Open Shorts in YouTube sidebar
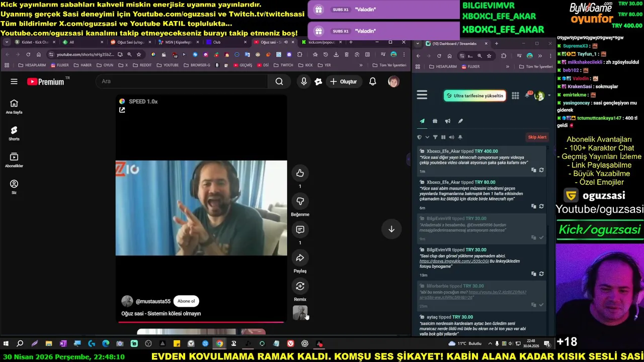Image resolution: width=644 pixels, height=362 pixels. (14, 133)
